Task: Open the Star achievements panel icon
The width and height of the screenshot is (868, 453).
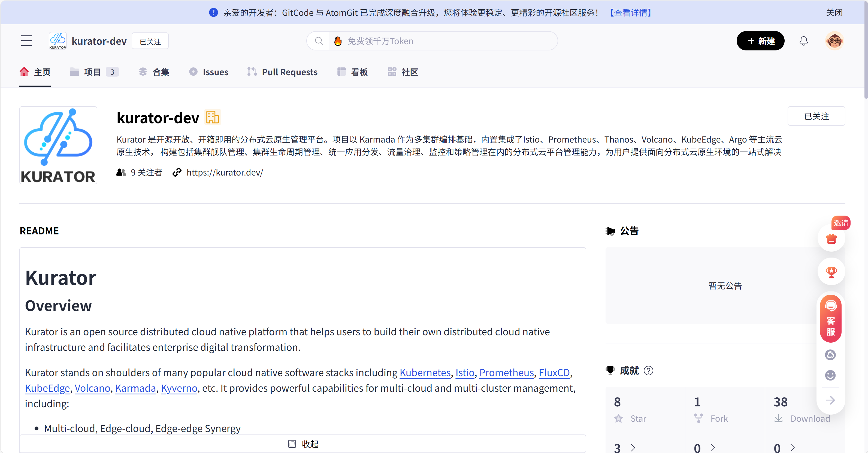Action: (619, 418)
